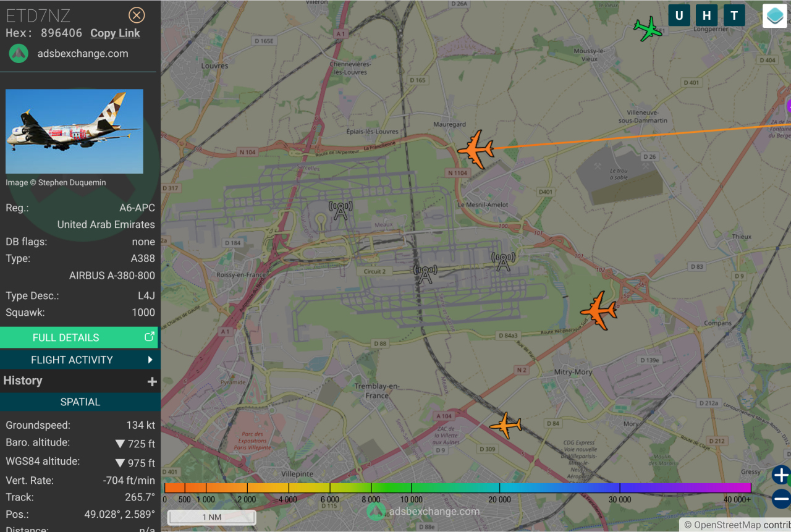
Task: Open FULL DETAILS for the aircraft
Action: [78, 337]
